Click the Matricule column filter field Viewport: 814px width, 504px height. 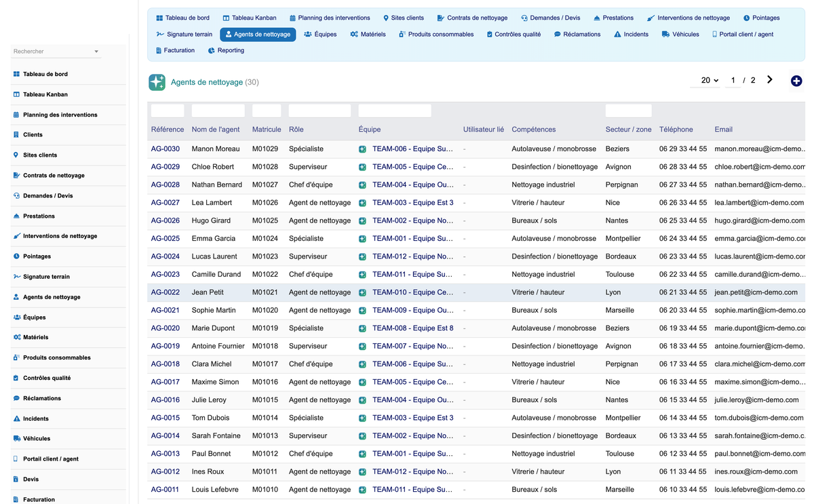[267, 111]
